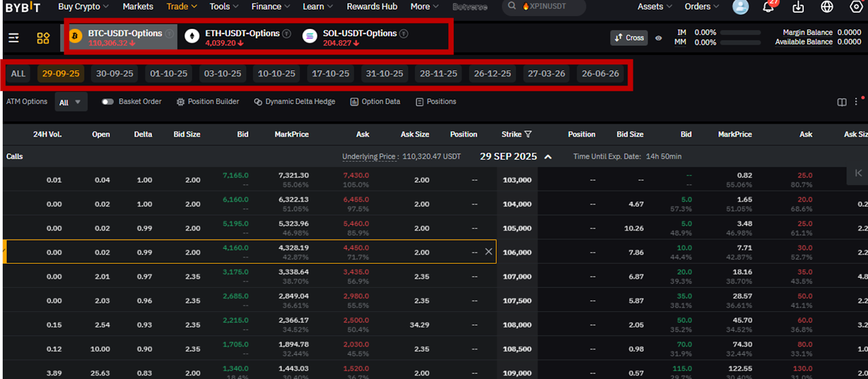This screenshot has width=868, height=379.
Task: Click the IM margin progress bar
Action: pyautogui.click(x=740, y=33)
